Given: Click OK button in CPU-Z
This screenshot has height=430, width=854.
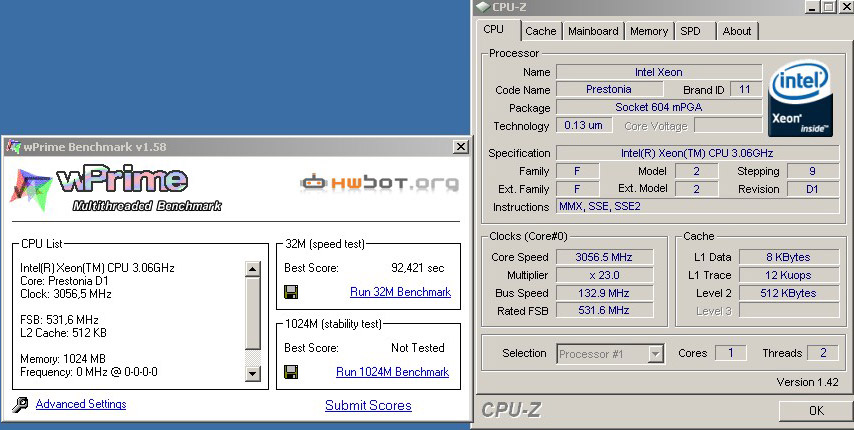Looking at the screenshot, I should coord(816,410).
